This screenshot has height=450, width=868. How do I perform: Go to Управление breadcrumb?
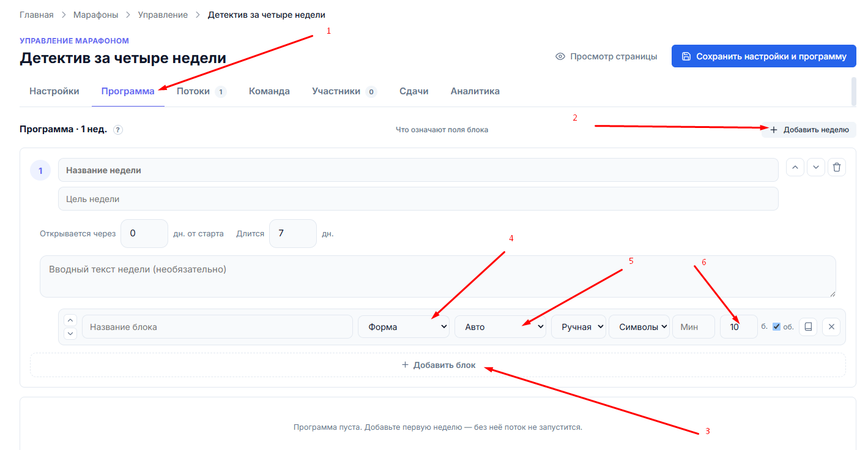[x=163, y=15]
